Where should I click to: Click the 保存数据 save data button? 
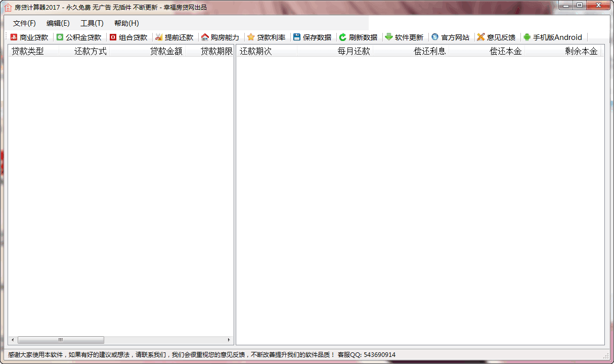(x=312, y=37)
